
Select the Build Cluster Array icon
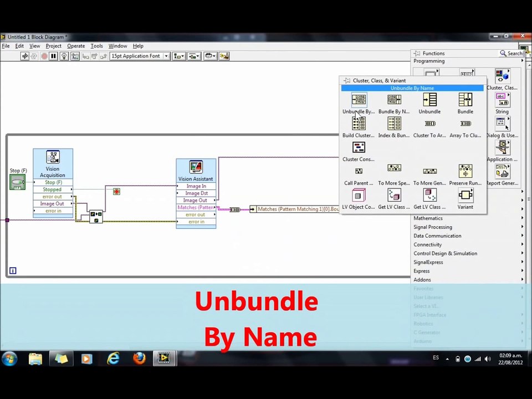point(359,124)
